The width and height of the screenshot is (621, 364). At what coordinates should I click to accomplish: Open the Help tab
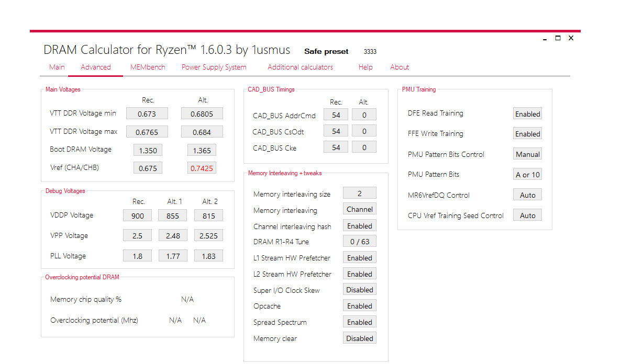365,67
